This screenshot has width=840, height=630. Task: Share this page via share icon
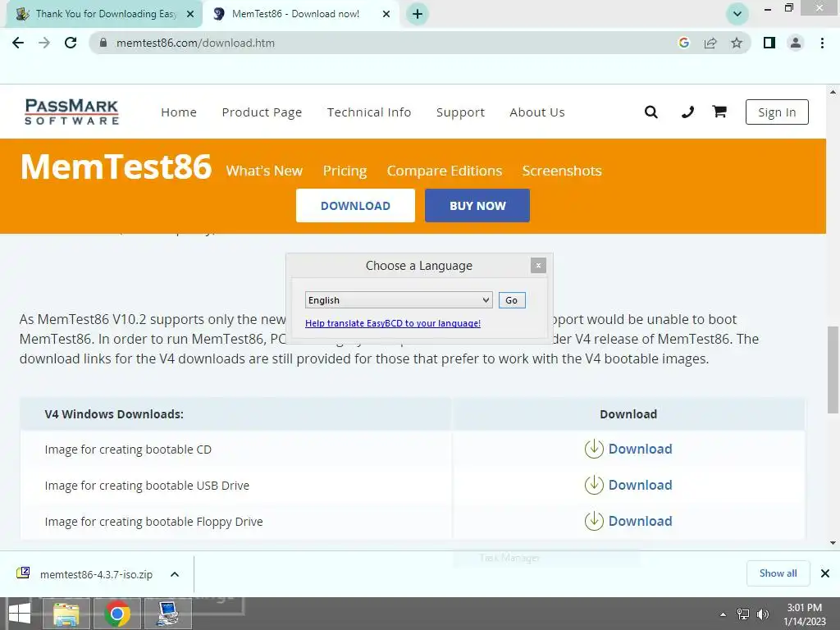[710, 43]
